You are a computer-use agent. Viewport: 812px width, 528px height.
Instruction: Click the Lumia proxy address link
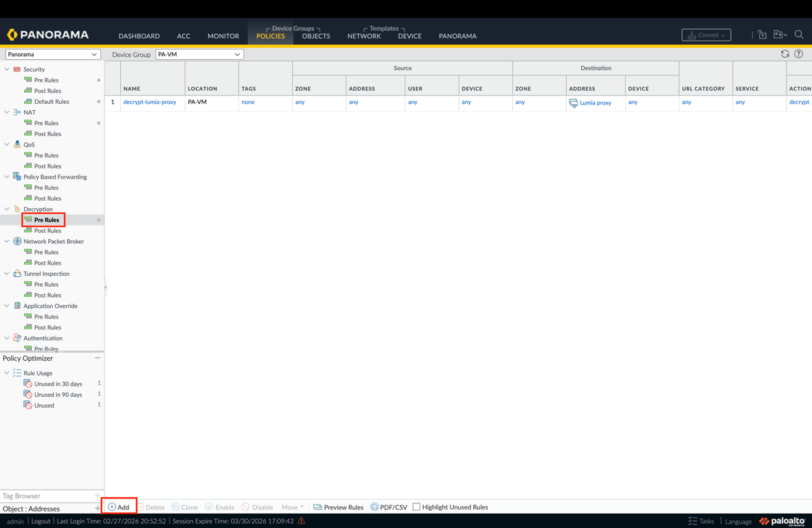point(595,102)
